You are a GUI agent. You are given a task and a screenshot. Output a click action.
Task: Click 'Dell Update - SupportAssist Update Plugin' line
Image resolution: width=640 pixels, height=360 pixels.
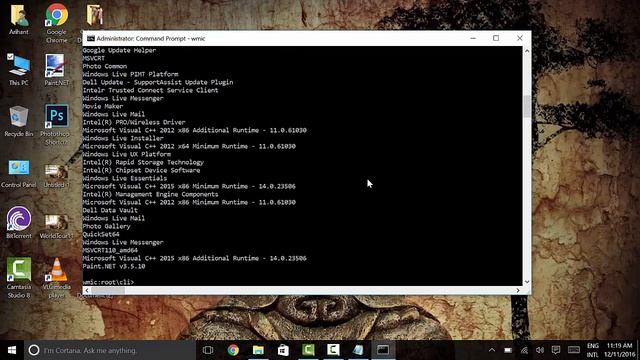[158, 82]
